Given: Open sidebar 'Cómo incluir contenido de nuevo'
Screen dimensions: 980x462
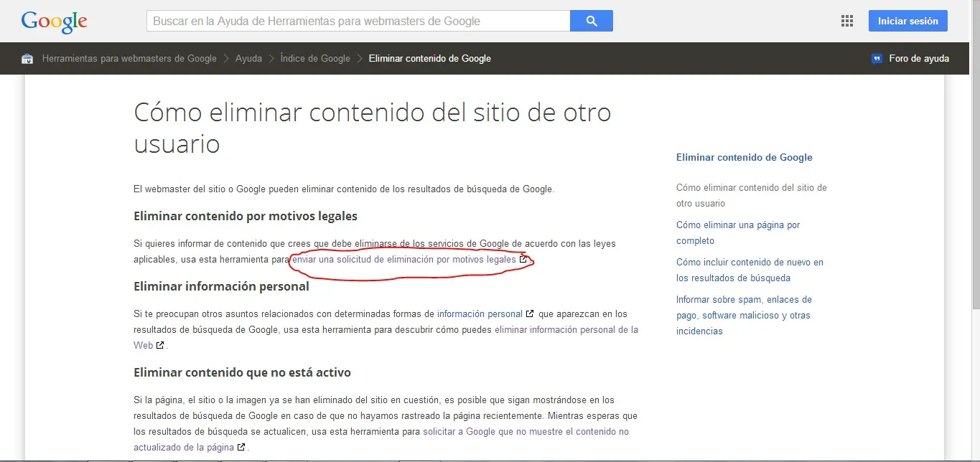Looking at the screenshot, I should pyautogui.click(x=750, y=270).
